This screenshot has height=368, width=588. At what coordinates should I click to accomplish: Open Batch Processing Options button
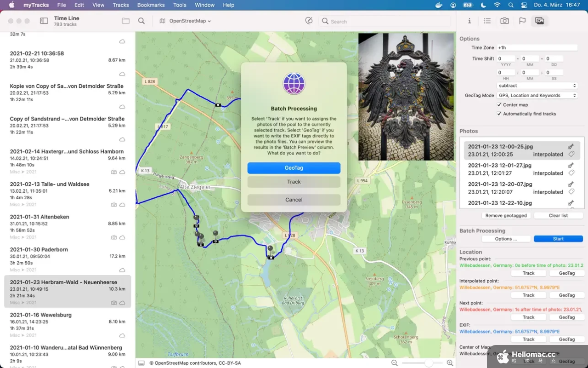[506, 239]
